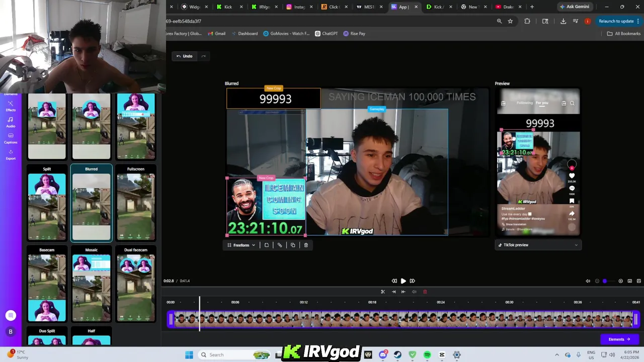Open the All Bookmarks folder

pyautogui.click(x=623, y=34)
